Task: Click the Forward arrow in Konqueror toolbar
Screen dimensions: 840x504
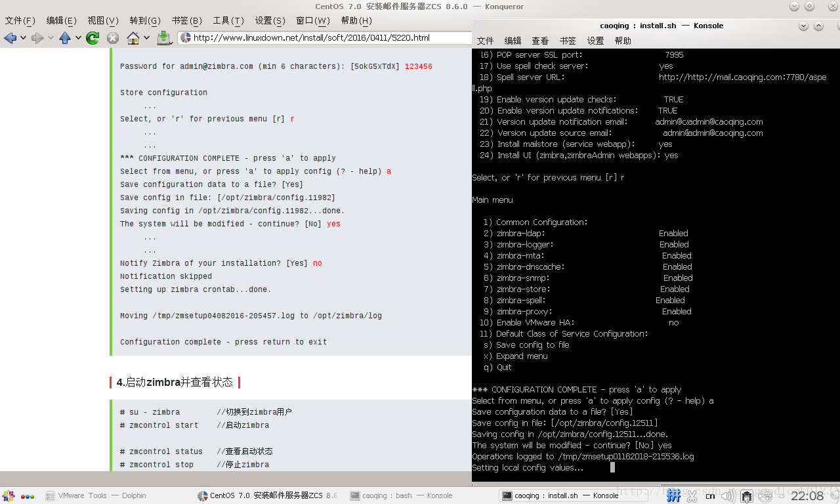Action: 37,38
